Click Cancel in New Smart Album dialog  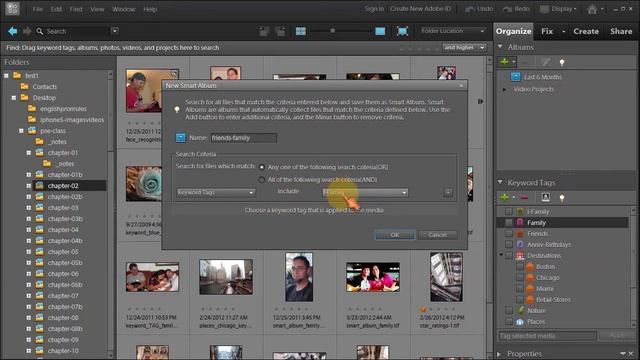click(438, 235)
